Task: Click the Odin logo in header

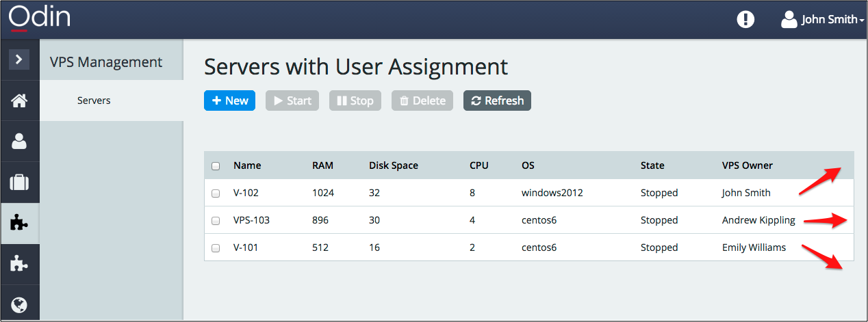Action: pyautogui.click(x=40, y=18)
